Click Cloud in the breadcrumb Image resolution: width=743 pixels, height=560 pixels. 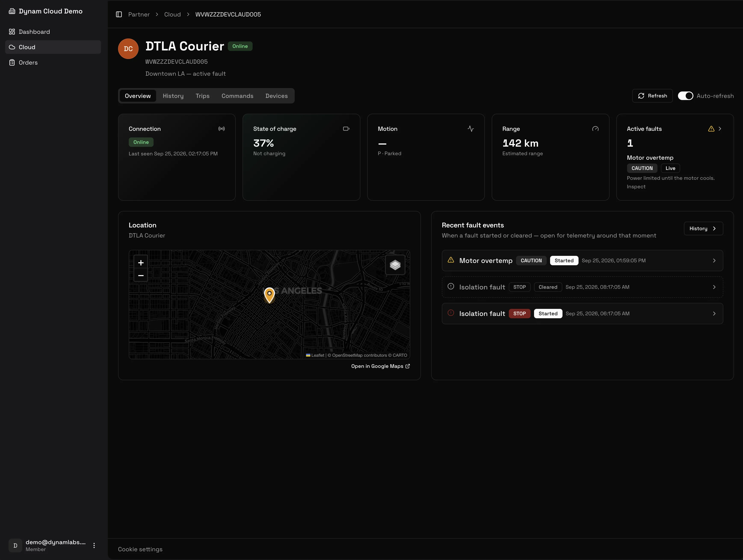[x=172, y=15]
